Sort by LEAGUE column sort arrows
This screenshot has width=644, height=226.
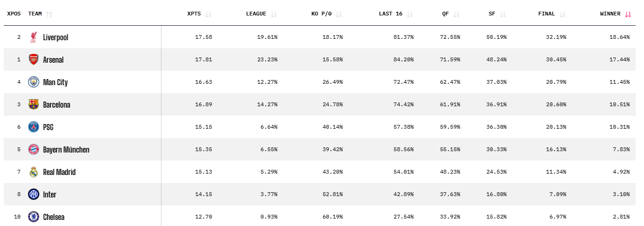[273, 14]
